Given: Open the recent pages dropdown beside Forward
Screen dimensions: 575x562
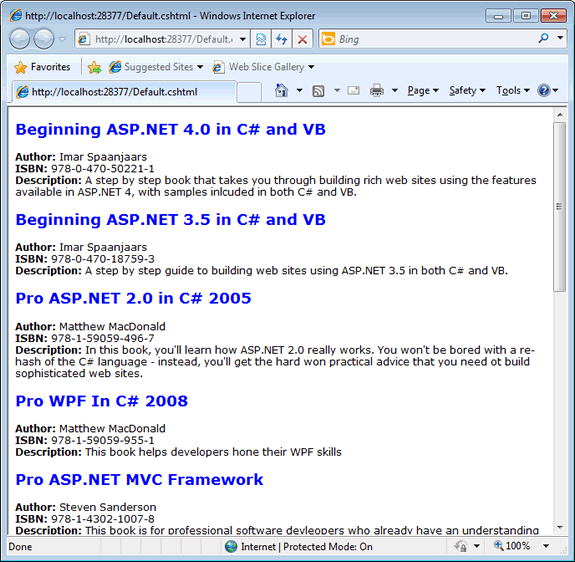Looking at the screenshot, I should (62, 39).
